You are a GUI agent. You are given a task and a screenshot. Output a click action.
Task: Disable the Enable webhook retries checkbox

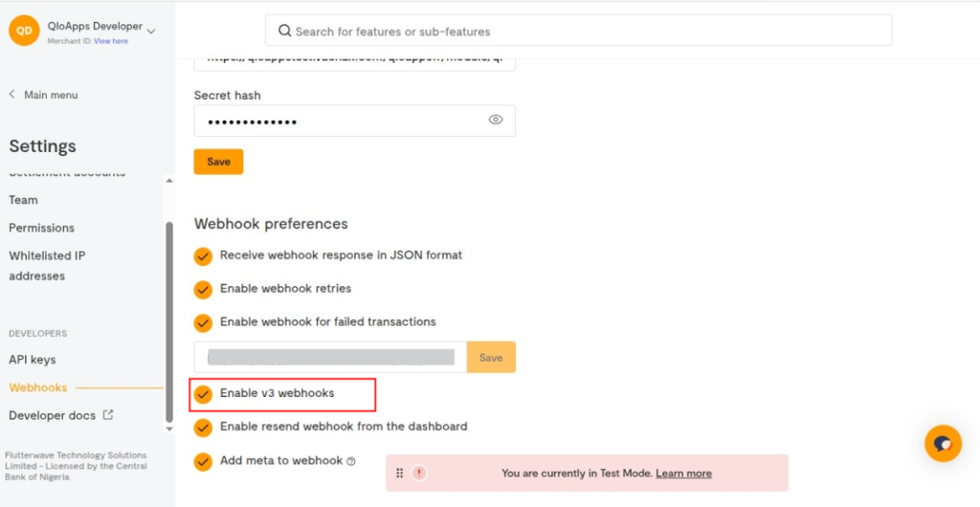[x=203, y=289]
